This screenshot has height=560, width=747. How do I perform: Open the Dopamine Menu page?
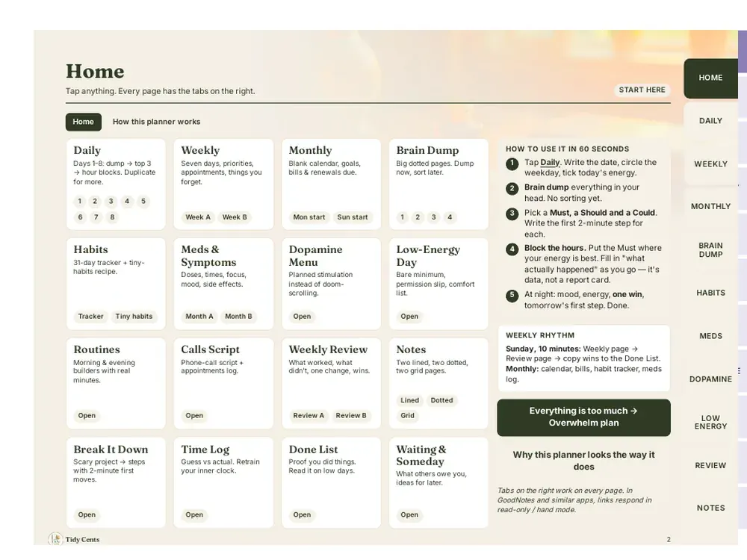[302, 317]
